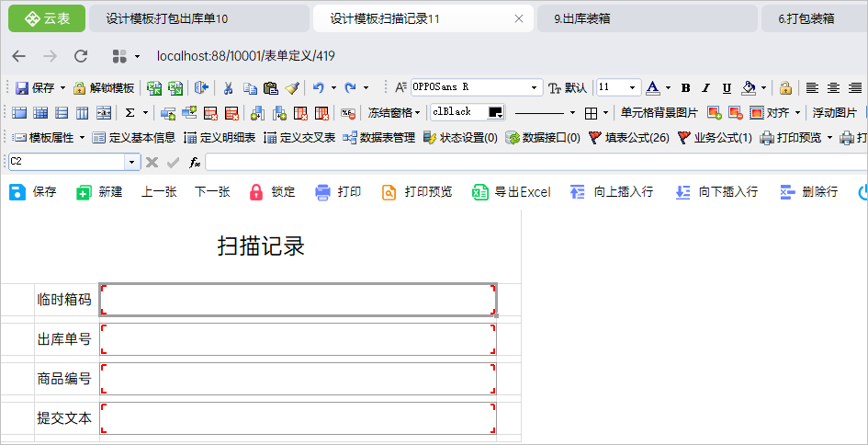This screenshot has width=868, height=445.
Task: Click the browser reload icon
Action: pyautogui.click(x=81, y=56)
